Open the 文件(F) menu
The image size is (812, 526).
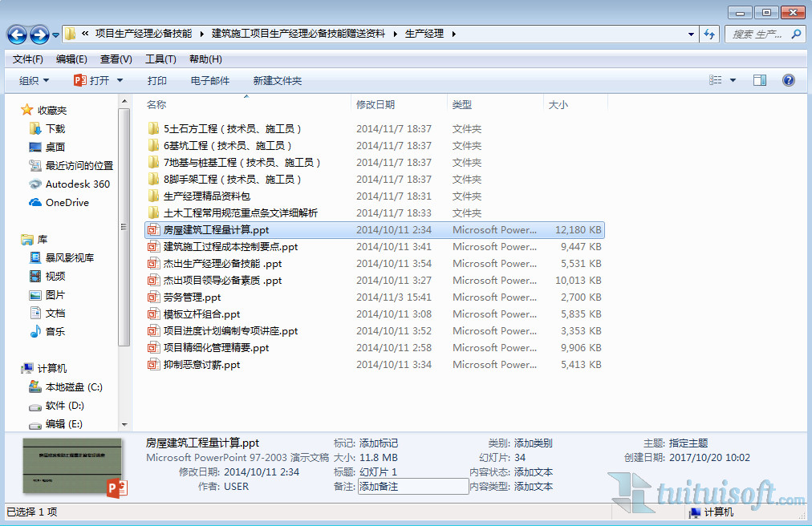click(28, 59)
